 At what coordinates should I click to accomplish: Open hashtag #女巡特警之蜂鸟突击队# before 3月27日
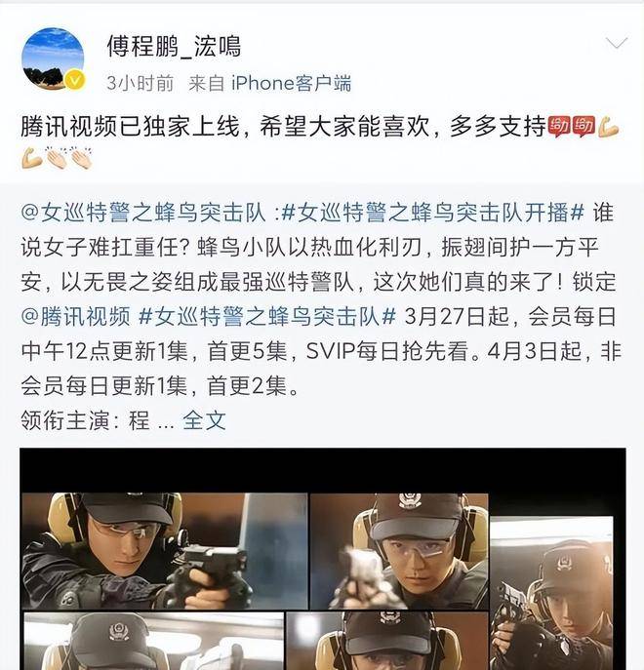tap(267, 317)
